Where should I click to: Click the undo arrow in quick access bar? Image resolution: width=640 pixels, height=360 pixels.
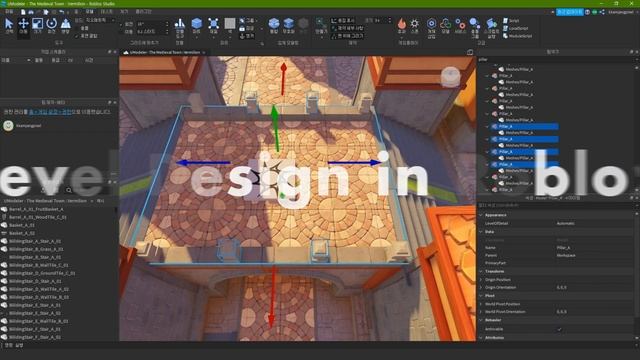[x=61, y=12]
